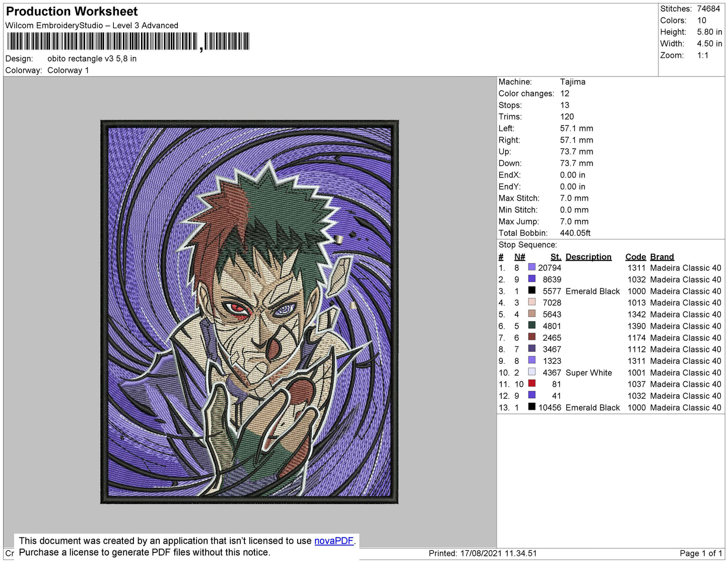Select red swatch code 1037
The width and height of the screenshot is (728, 563).
click(532, 384)
